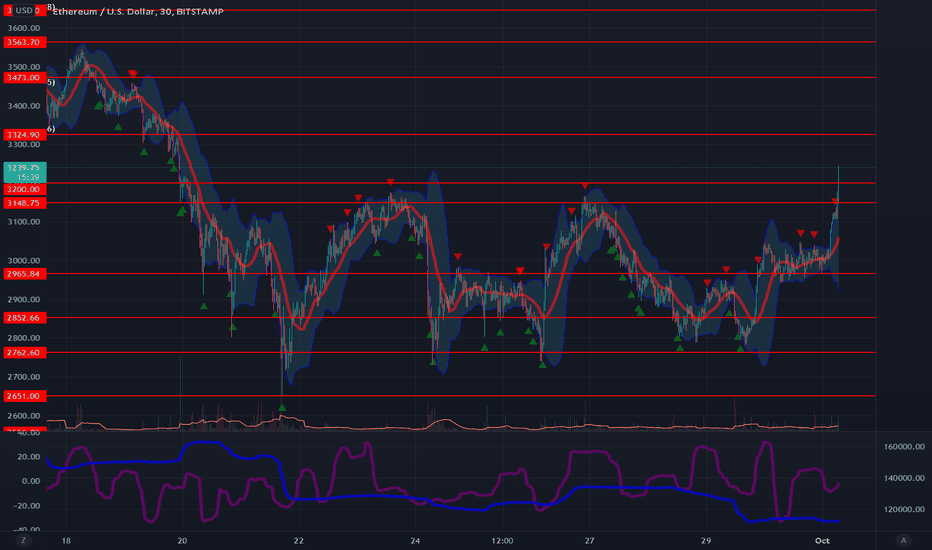The height and width of the screenshot is (550, 932).
Task: Click the Ethereum / U.S. Dollar chart title
Action: [x=138, y=11]
